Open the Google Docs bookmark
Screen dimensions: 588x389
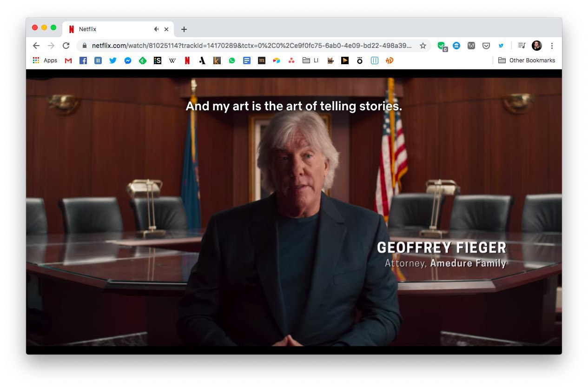[247, 60]
